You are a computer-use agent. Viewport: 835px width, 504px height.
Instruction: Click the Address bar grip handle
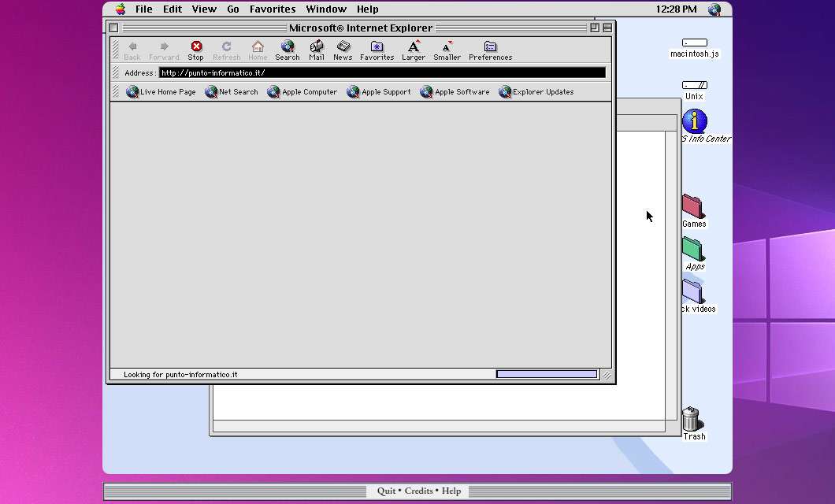click(116, 72)
